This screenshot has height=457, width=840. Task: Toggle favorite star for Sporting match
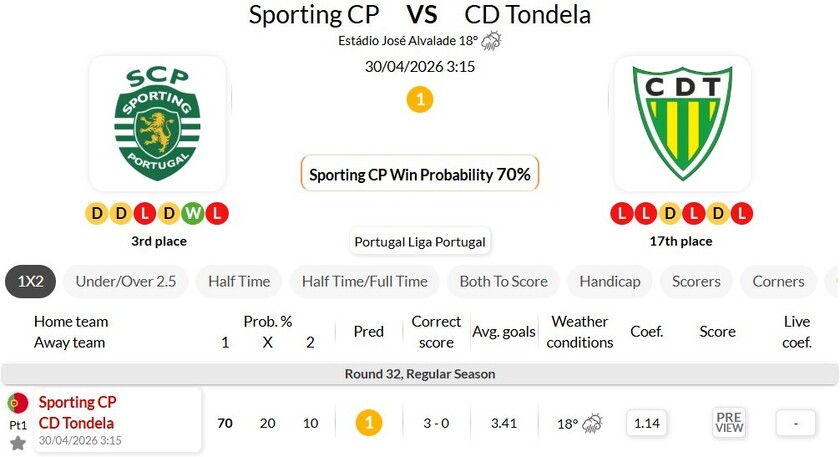point(18,443)
